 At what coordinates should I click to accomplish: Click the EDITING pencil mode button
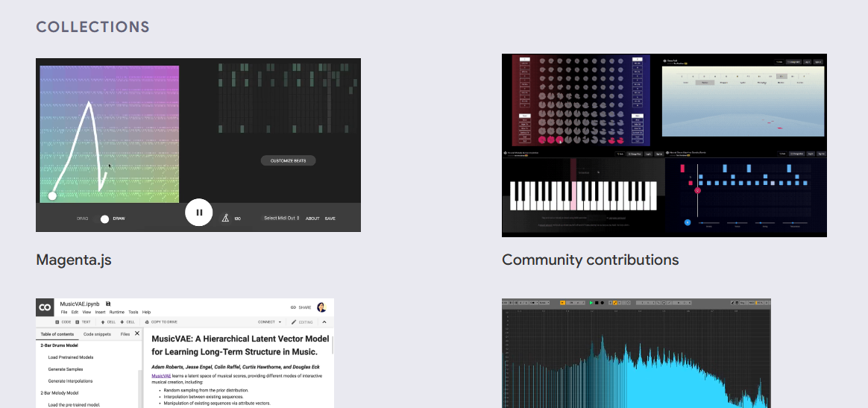302,321
